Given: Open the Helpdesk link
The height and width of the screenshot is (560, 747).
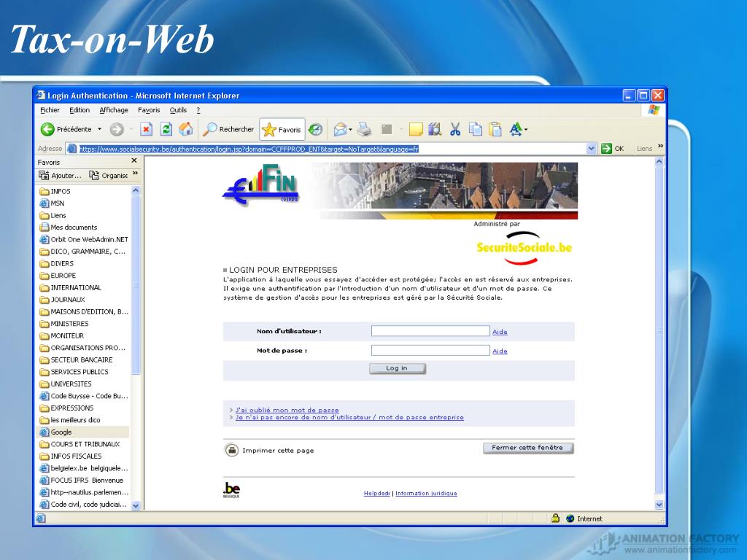Looking at the screenshot, I should tap(377, 494).
